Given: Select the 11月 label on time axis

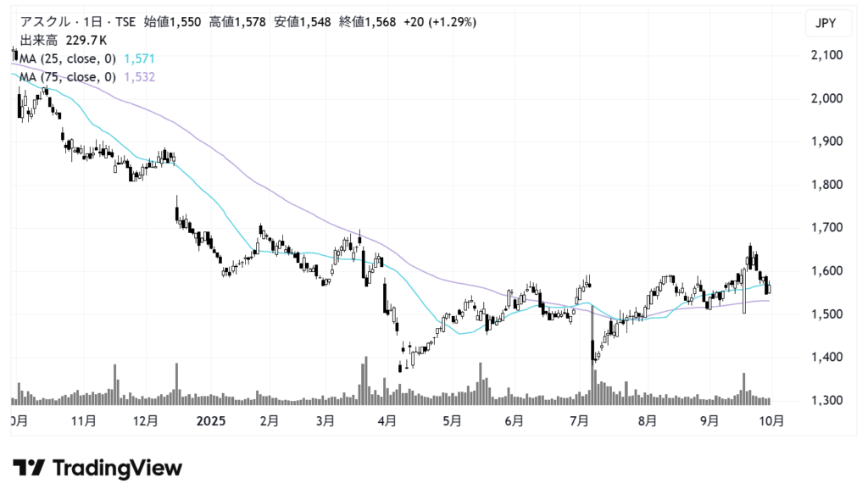Looking at the screenshot, I should pyautogui.click(x=84, y=419).
